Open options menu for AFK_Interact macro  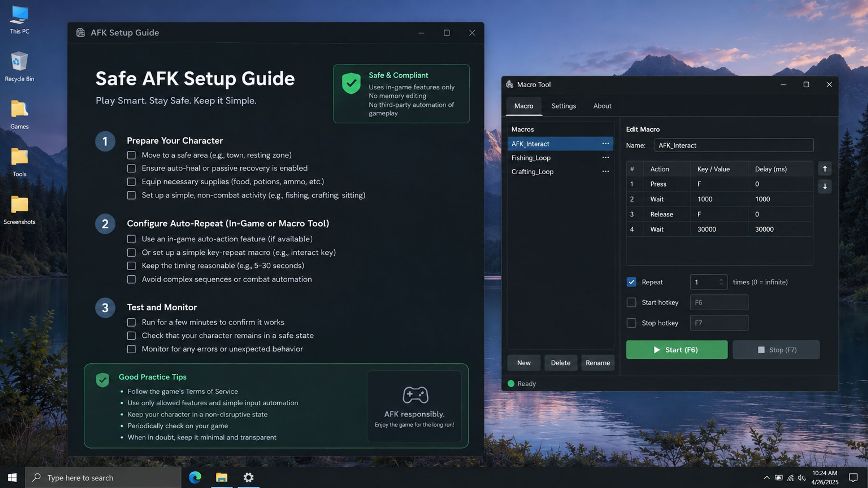605,144
